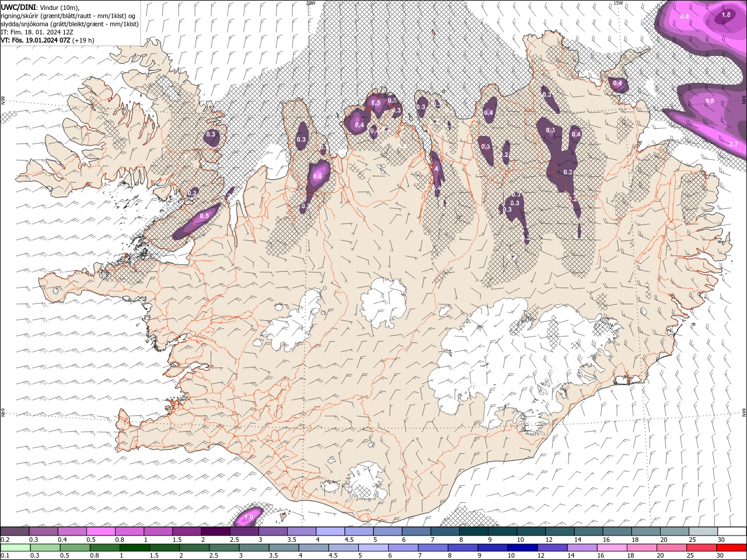Pick the bright magenta 0.5 swatch in upper legend

(100, 531)
